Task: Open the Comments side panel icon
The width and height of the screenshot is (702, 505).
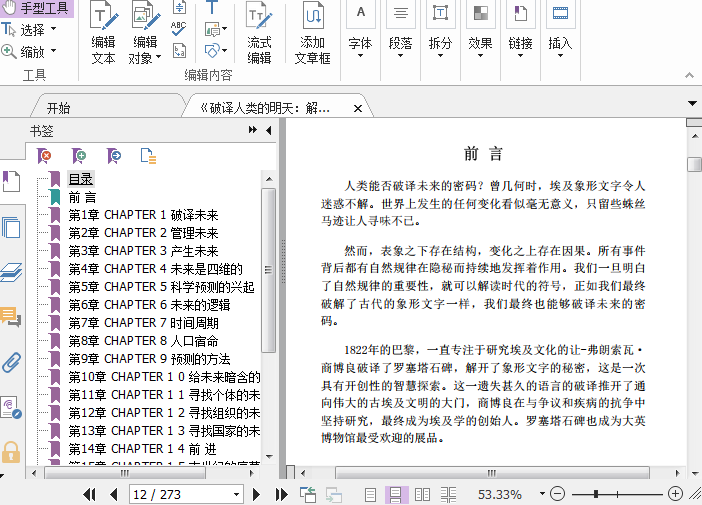Action: pos(11,317)
